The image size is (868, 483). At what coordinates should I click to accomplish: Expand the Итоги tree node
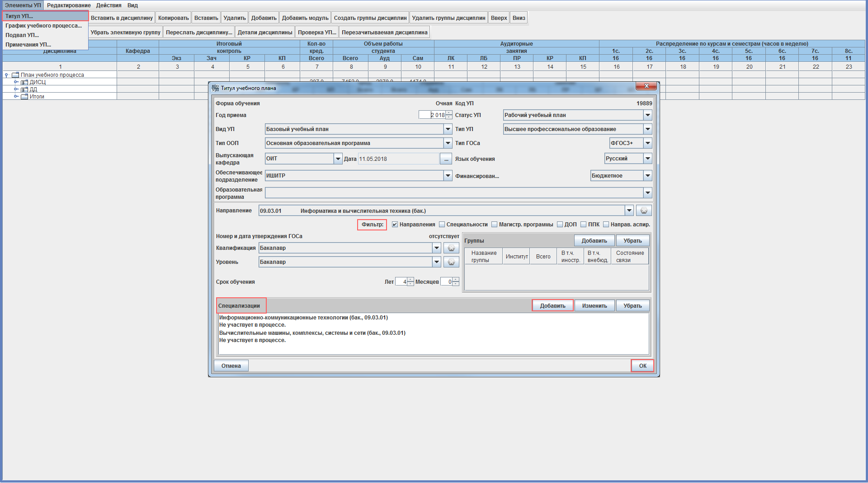(x=16, y=97)
